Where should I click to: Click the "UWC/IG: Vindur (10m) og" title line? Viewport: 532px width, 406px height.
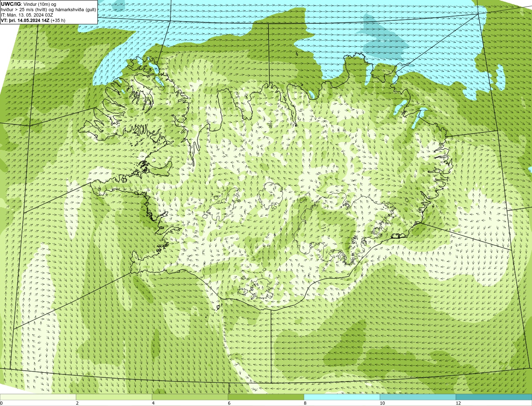(29, 4)
